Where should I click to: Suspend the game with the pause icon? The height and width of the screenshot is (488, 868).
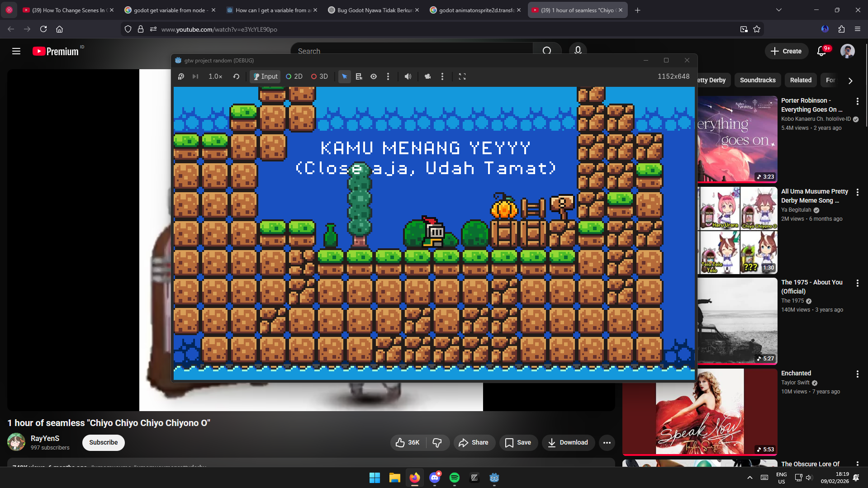coord(181,76)
